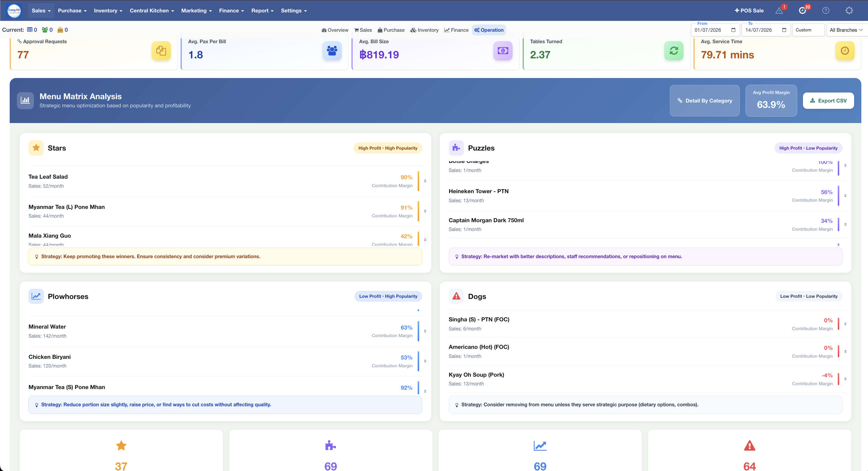This screenshot has width=868, height=471.
Task: Click the sort arrows beside Kyay Oh Soup (Pork)
Action: point(845,379)
